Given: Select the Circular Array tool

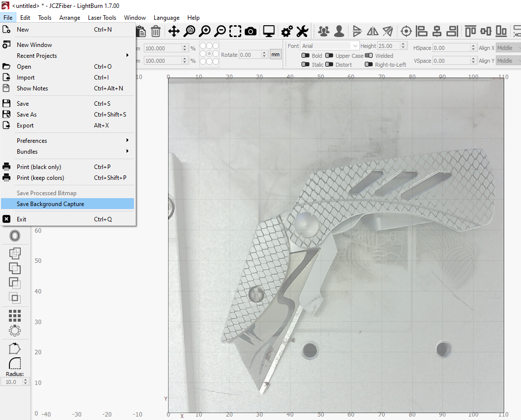Looking at the screenshot, I should pos(15,331).
